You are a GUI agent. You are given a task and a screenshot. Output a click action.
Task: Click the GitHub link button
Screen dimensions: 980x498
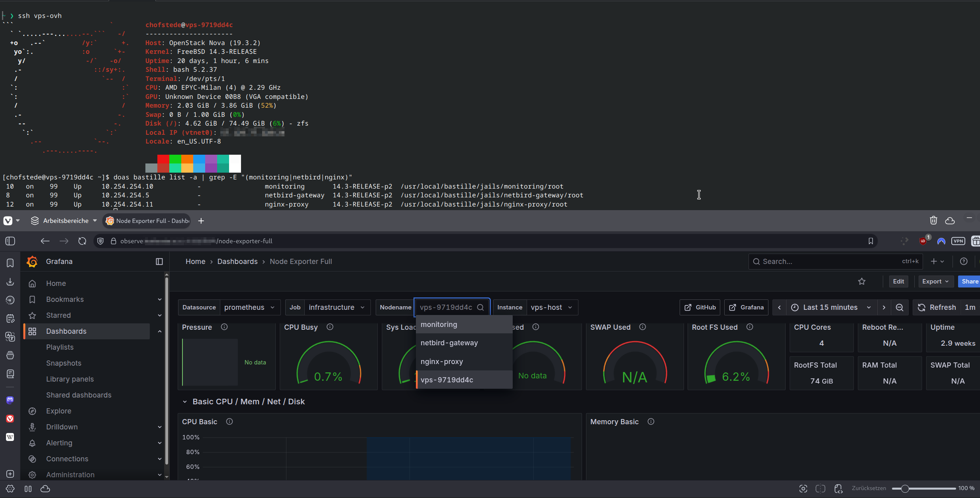pos(700,307)
